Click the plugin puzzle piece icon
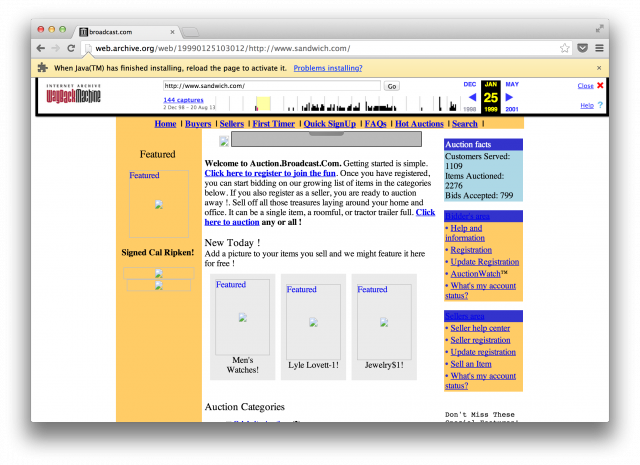The height and width of the screenshot is (465, 640). (x=42, y=67)
